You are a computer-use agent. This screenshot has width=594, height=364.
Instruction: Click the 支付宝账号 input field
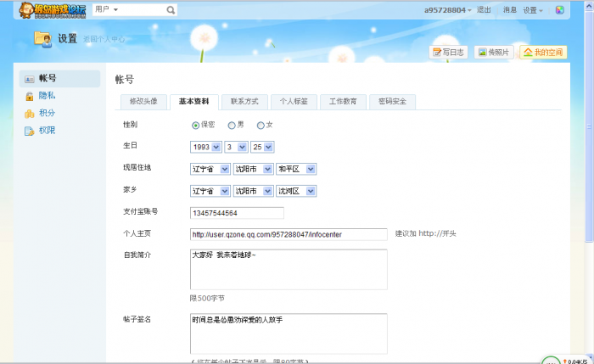(x=237, y=213)
